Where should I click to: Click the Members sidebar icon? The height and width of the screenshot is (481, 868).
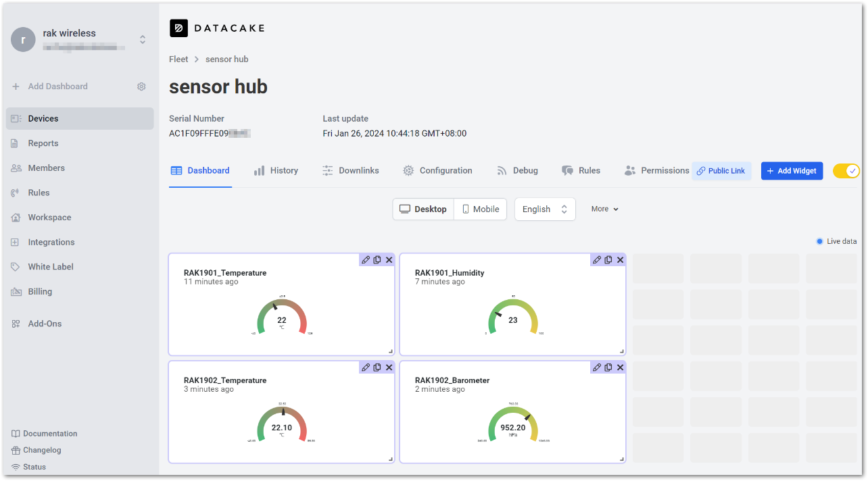point(16,168)
